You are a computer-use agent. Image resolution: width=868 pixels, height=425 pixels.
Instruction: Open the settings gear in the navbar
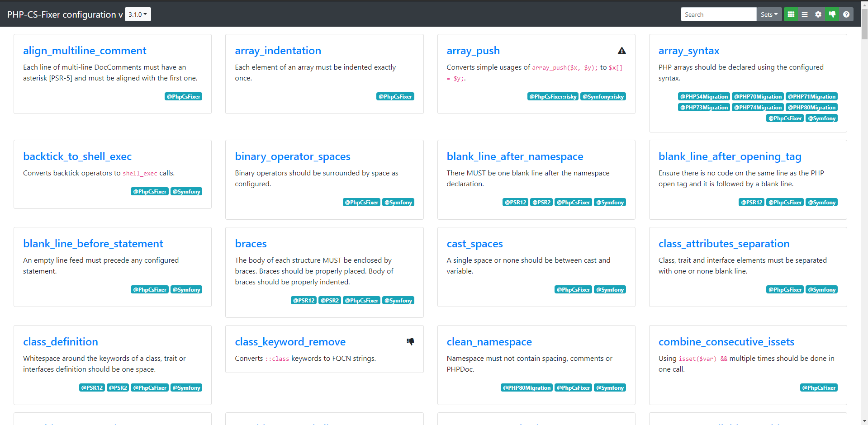click(x=818, y=14)
